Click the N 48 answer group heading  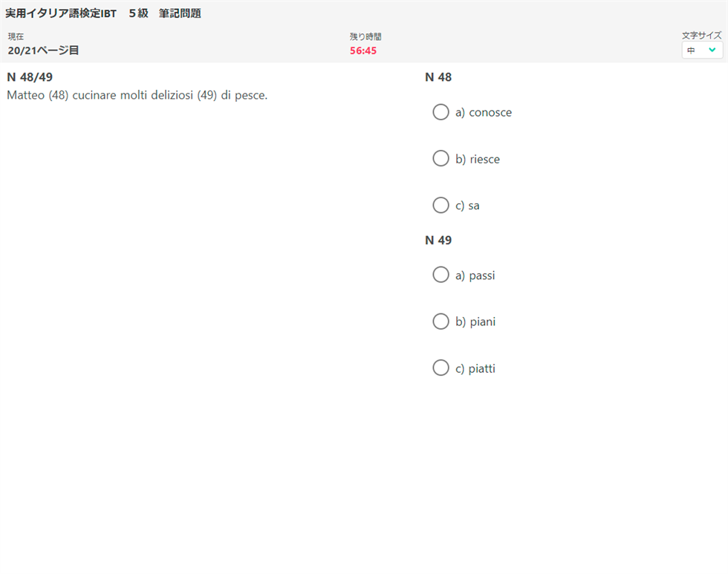[x=438, y=77]
